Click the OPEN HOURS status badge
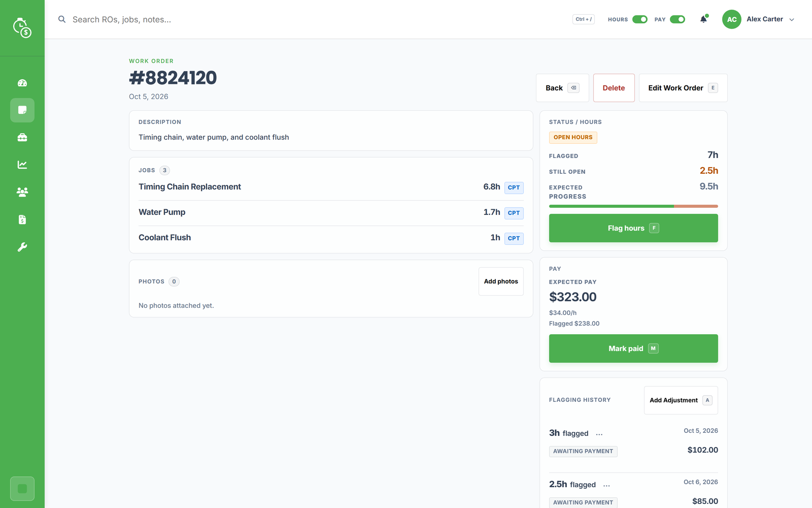Image resolution: width=812 pixels, height=508 pixels. tap(573, 137)
